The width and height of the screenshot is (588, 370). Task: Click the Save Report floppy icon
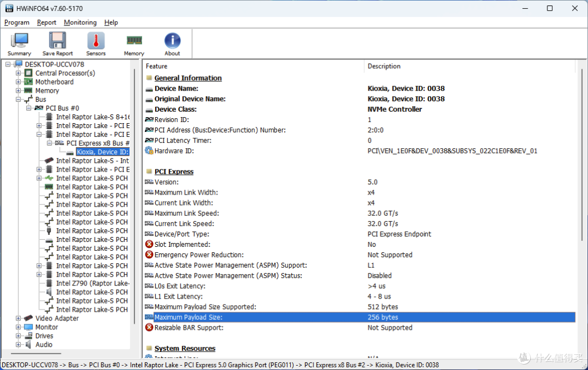tap(57, 40)
